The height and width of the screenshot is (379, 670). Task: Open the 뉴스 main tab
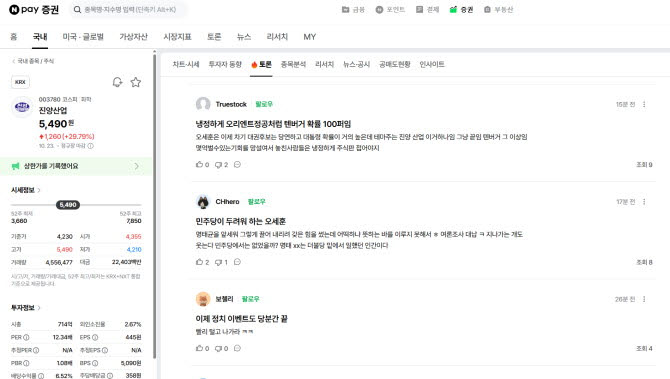tap(244, 37)
